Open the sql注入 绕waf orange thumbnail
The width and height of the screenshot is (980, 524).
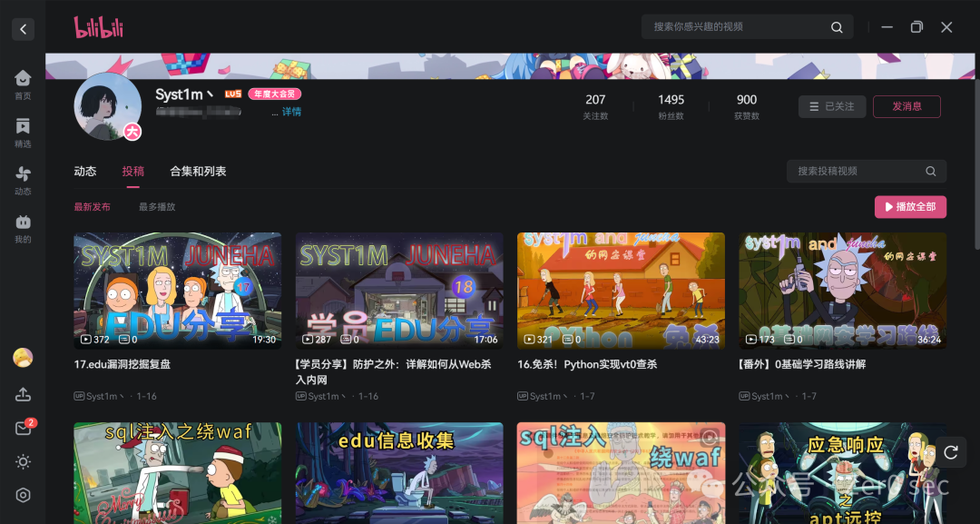click(x=621, y=473)
